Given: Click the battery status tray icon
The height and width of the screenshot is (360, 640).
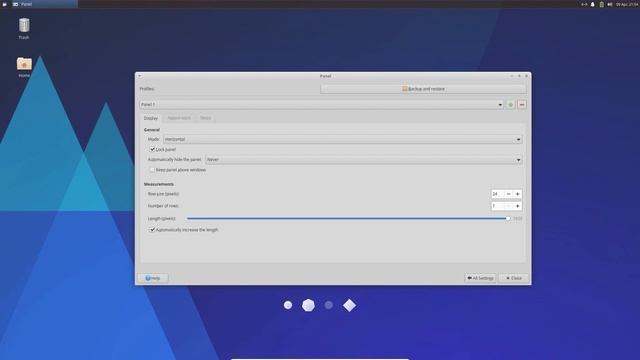Looking at the screenshot, I should coord(601,4).
